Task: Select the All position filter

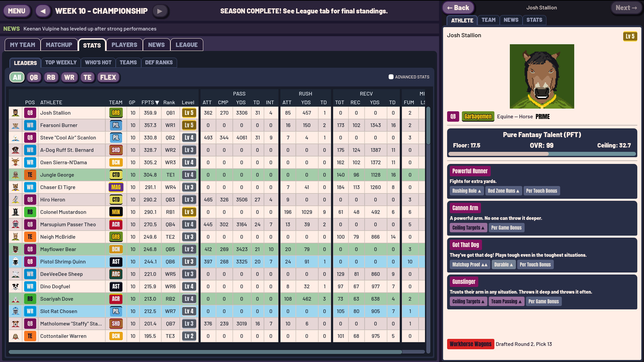Action: [x=17, y=77]
